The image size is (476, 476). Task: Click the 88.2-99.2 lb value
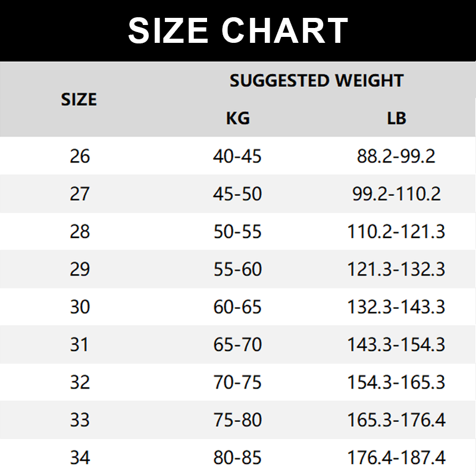tap(396, 156)
